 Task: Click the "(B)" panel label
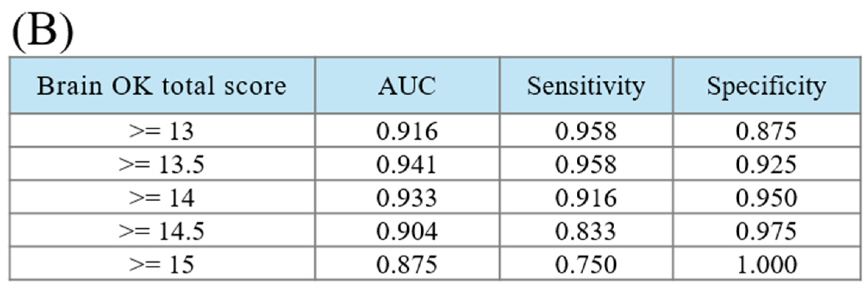tap(43, 32)
